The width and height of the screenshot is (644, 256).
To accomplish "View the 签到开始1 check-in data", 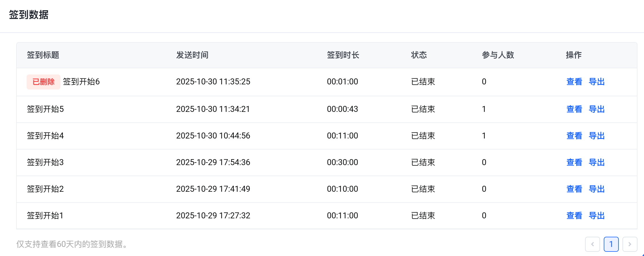I will tap(574, 216).
